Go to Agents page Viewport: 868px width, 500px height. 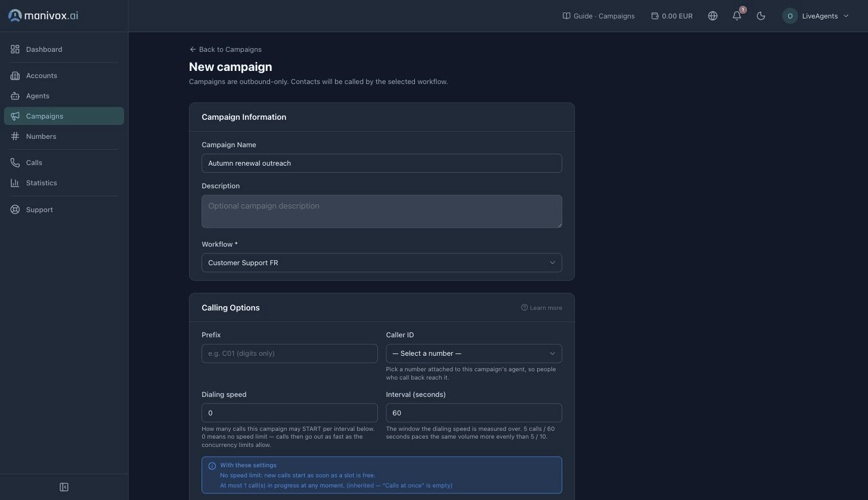[64, 96]
